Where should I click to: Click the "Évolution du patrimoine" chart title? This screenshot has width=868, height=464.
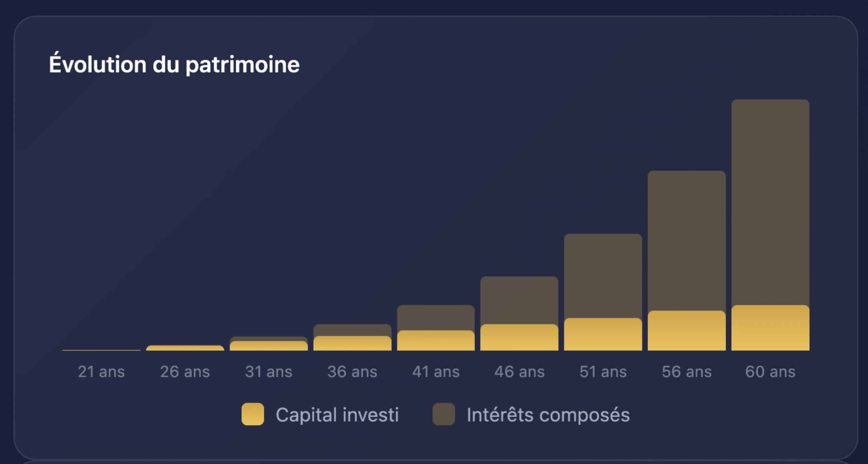tap(174, 64)
